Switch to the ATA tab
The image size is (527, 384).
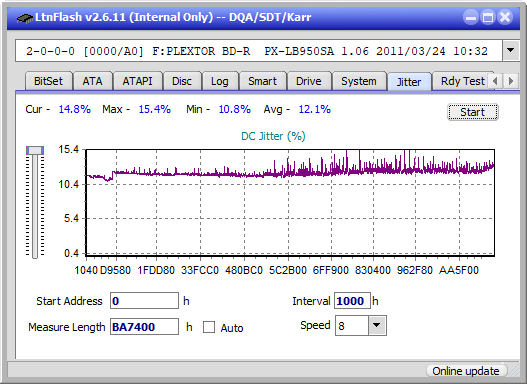(x=92, y=81)
